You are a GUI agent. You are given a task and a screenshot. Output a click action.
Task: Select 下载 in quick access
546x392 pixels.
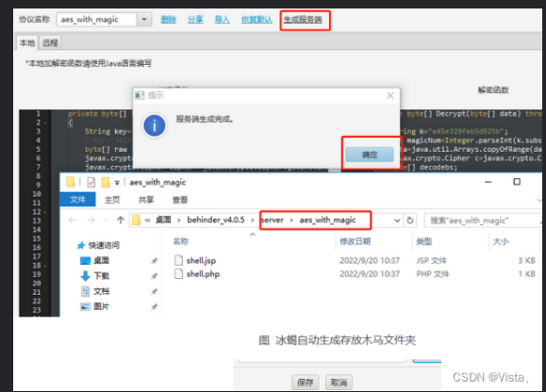point(95,276)
